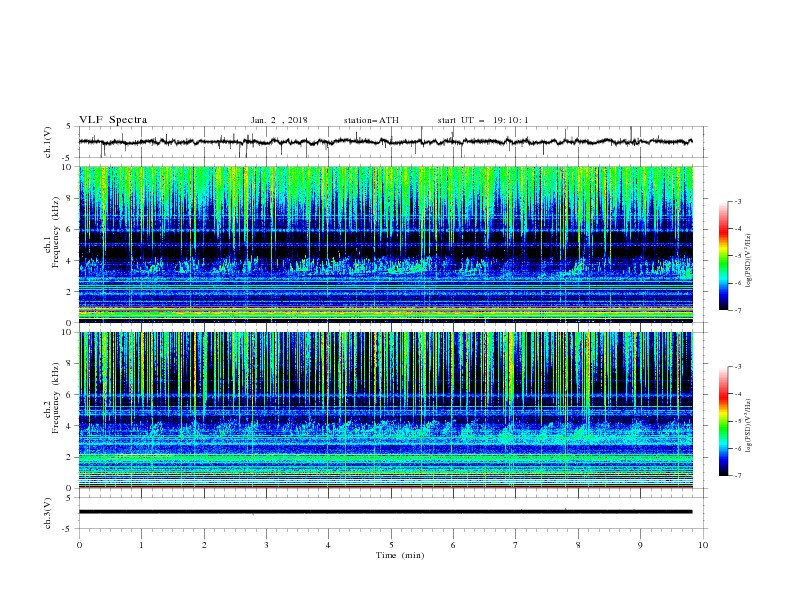
Task: Click the ch.2 spectrogram color scale bar
Action: (723, 421)
